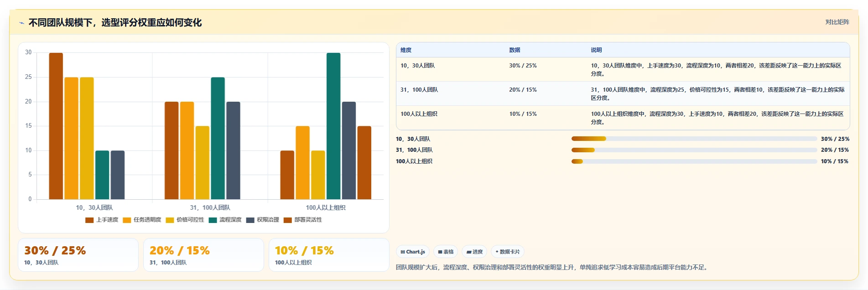The image size is (868, 290).
Task: Click the table data cell 20% / 15%
Action: 523,90
